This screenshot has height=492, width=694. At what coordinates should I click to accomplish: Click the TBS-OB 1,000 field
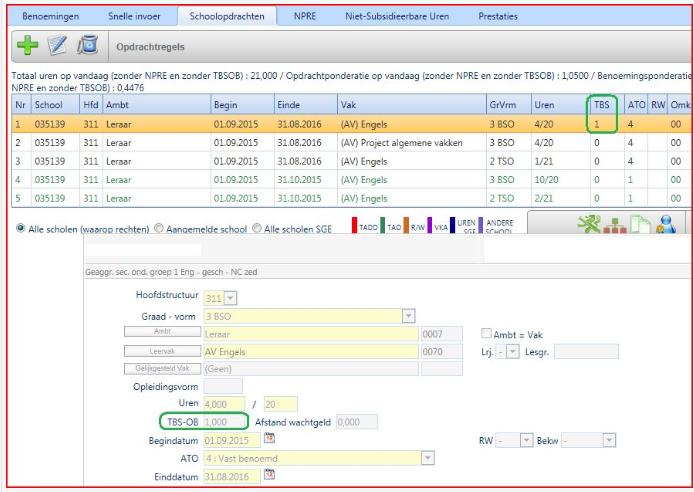coord(224,422)
